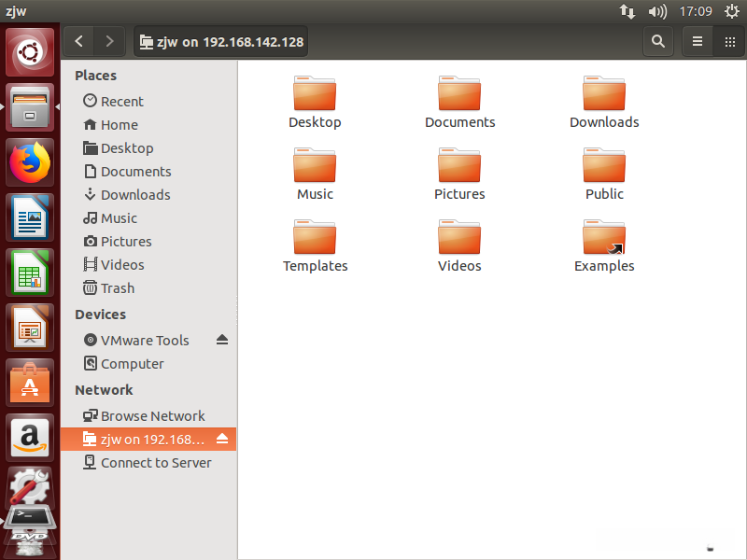Image resolution: width=747 pixels, height=560 pixels.
Task: Open Trash in the sidebar
Action: pyautogui.click(x=148, y=288)
